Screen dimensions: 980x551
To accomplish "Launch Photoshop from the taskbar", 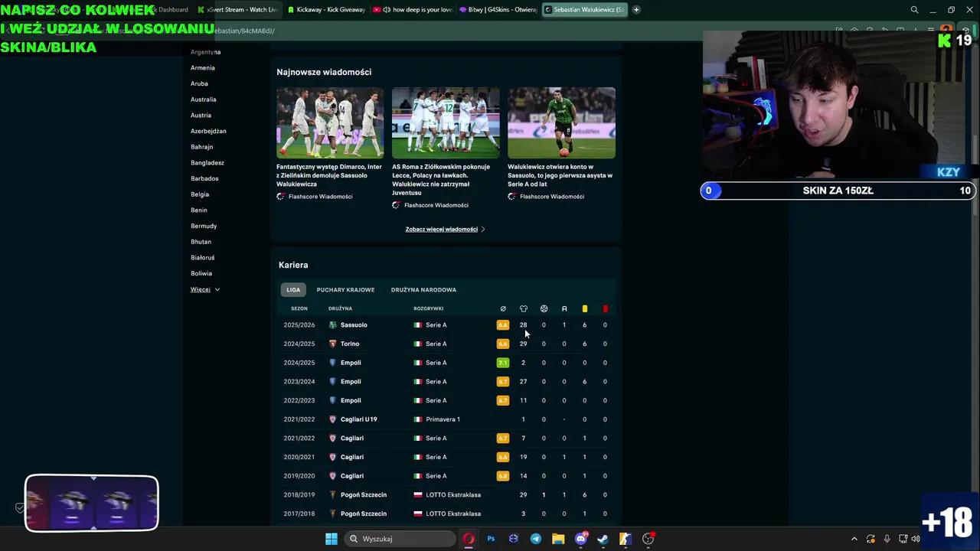I will coord(491,539).
